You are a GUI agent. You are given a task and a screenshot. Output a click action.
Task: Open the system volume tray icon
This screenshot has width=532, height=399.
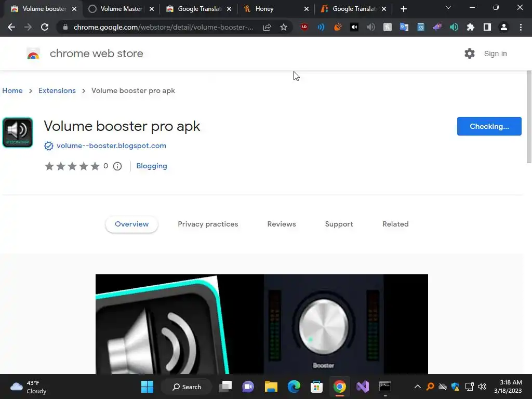[482, 387]
